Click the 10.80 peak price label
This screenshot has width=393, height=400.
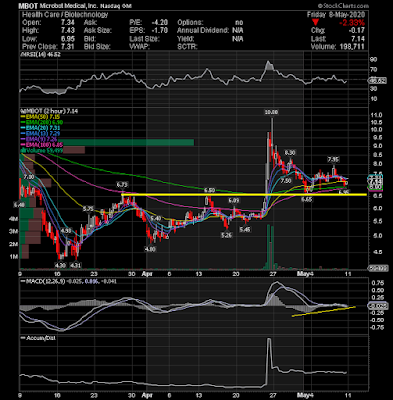pos(271,112)
